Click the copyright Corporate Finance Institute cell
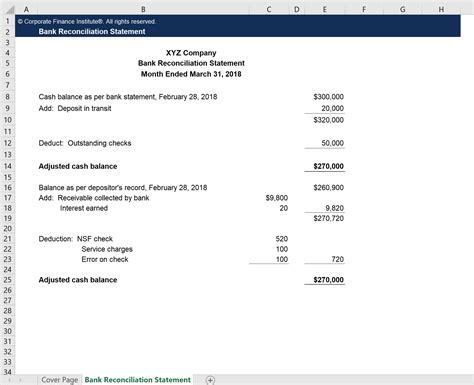Screen dimensions: 474x385 pyautogui.click(x=87, y=21)
